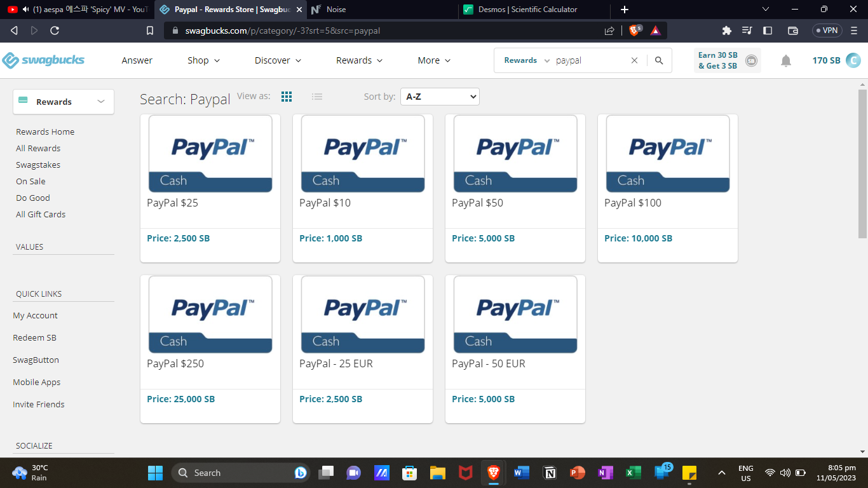The height and width of the screenshot is (488, 868).
Task: Open Microsoft Store from the taskbar
Action: [409, 473]
